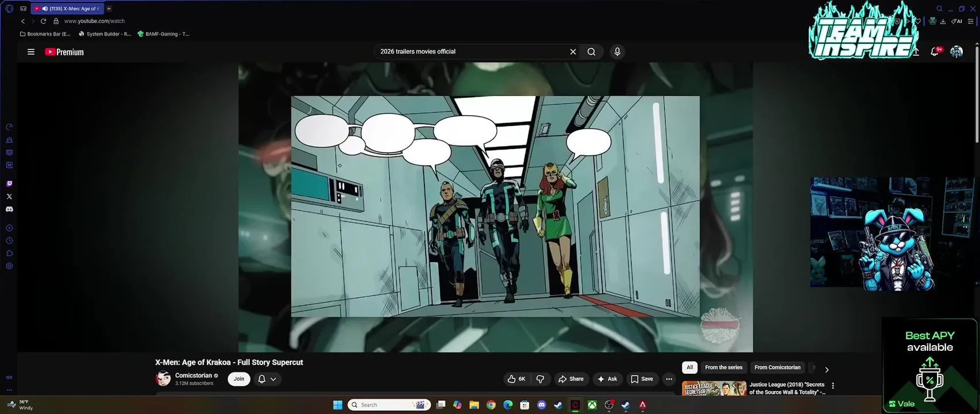
Task: Select the From the series chip
Action: (724, 367)
